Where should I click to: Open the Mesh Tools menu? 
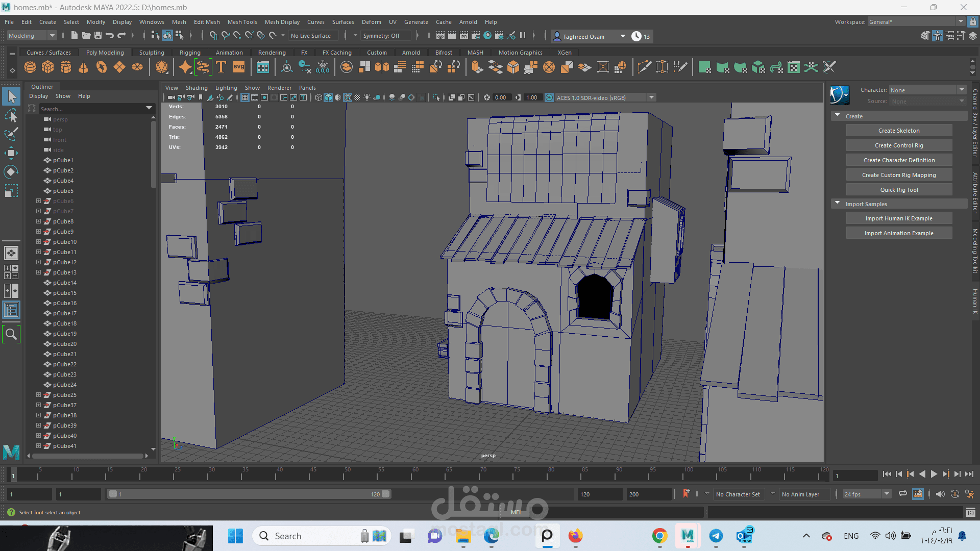[x=242, y=22]
